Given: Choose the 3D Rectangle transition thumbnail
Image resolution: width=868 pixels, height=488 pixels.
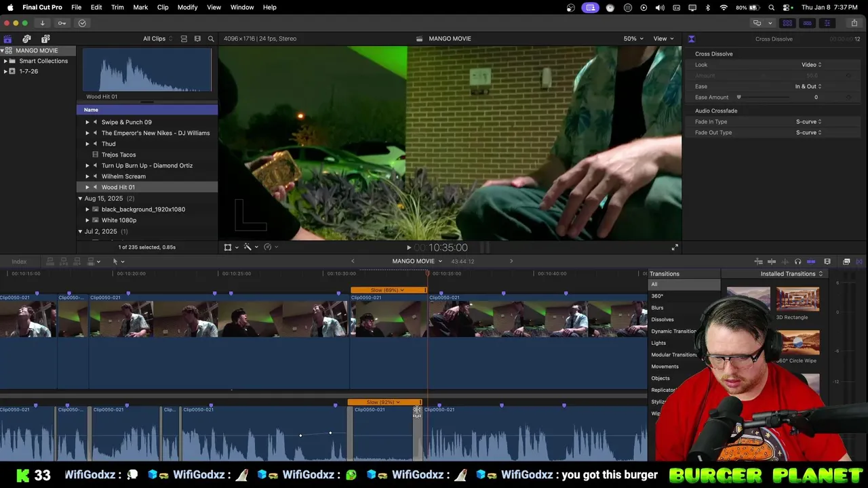Looking at the screenshot, I should click(797, 300).
